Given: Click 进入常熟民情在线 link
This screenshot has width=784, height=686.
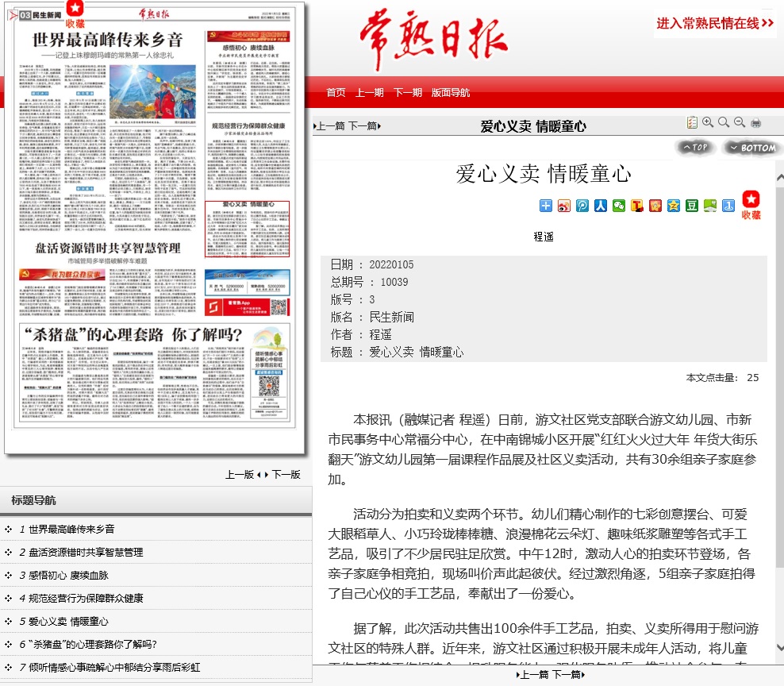Looking at the screenshot, I should tap(715, 23).
